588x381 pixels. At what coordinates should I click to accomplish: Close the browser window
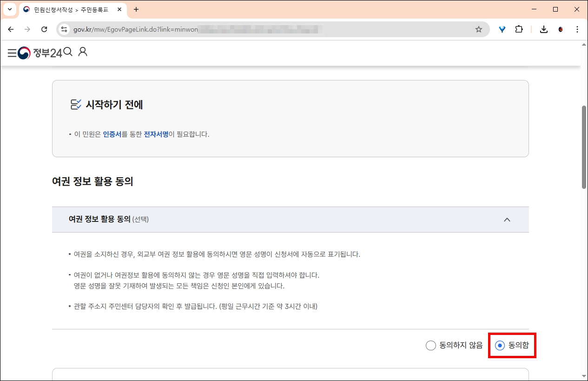pyautogui.click(x=577, y=9)
